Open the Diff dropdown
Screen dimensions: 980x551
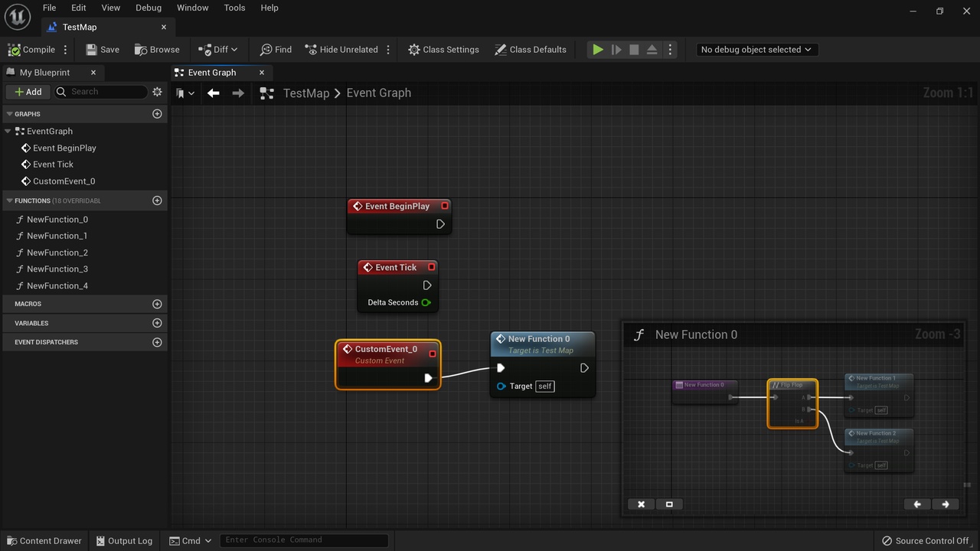pyautogui.click(x=218, y=49)
